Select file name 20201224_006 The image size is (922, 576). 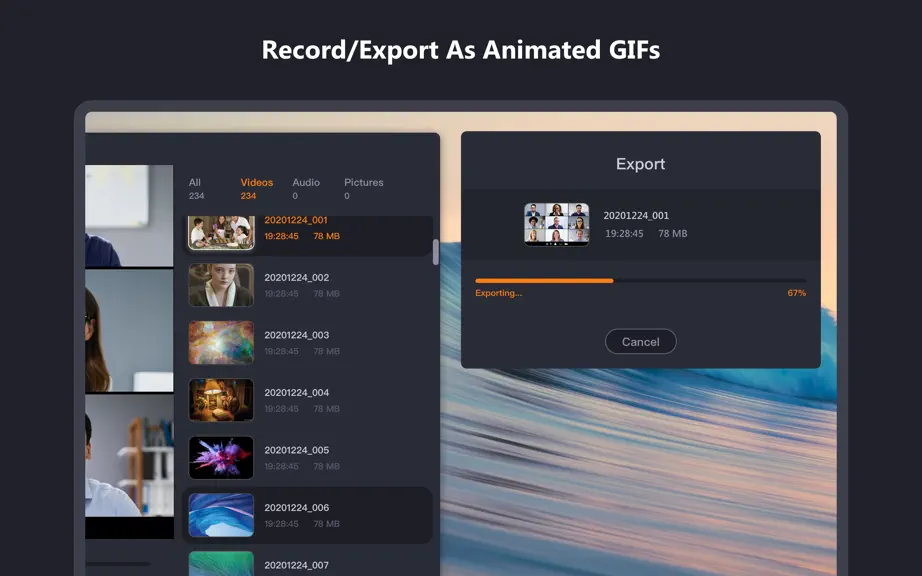coord(296,508)
